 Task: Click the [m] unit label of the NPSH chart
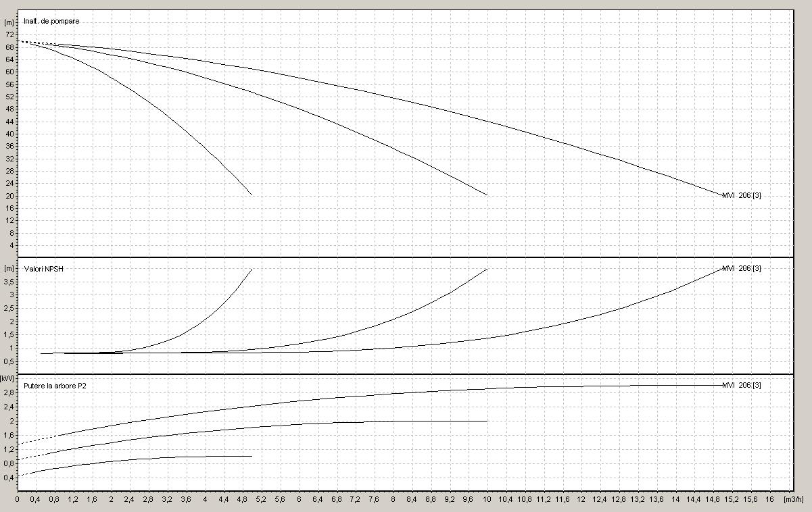[x=9, y=268]
